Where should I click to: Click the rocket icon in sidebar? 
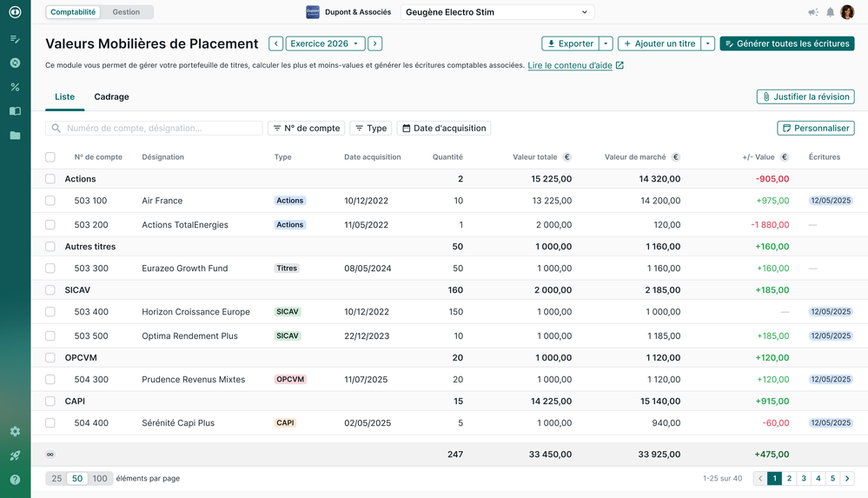(15, 455)
